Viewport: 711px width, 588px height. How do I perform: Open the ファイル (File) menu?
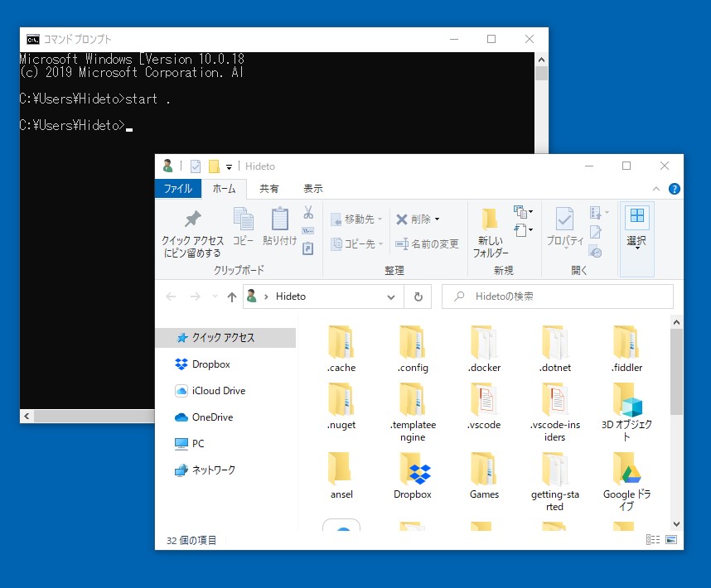178,188
